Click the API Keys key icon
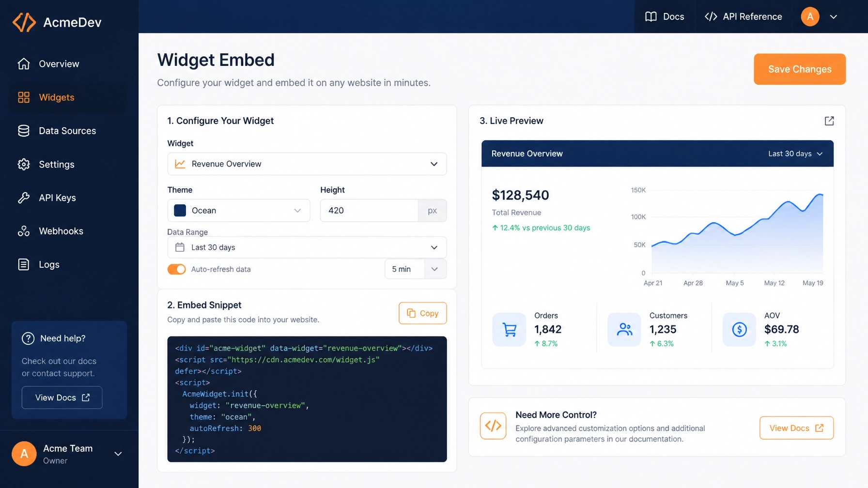 click(x=24, y=198)
